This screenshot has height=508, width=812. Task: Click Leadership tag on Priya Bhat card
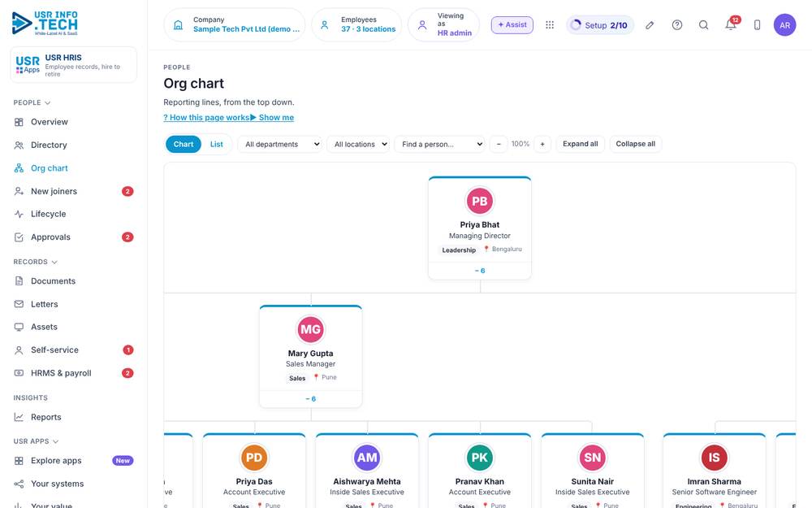point(459,250)
